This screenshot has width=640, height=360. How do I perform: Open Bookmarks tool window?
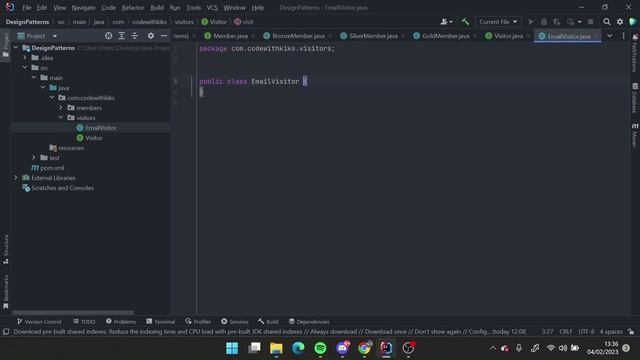click(6, 291)
